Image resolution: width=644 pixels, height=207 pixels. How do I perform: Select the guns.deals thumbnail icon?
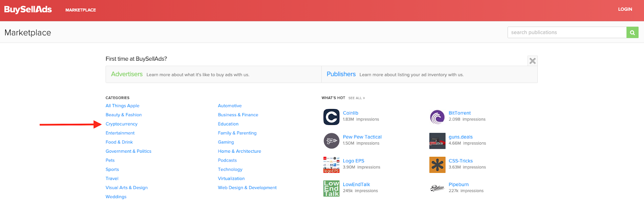pos(437,141)
